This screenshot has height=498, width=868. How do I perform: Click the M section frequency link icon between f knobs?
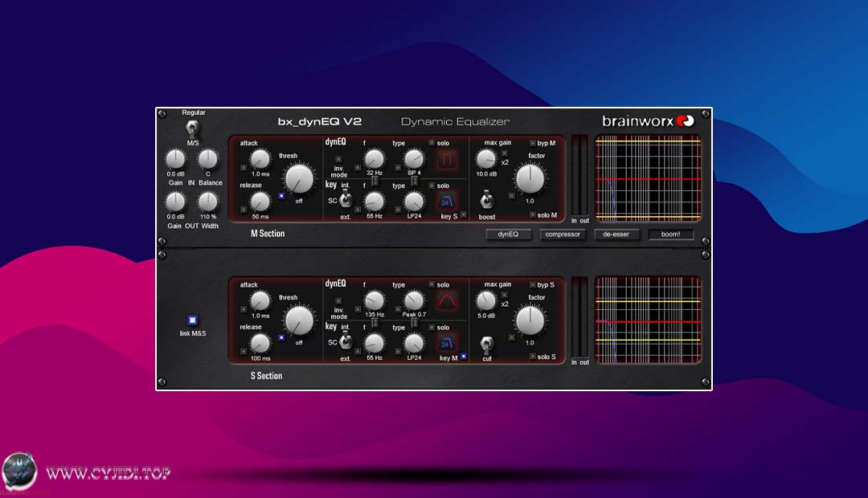click(x=375, y=181)
